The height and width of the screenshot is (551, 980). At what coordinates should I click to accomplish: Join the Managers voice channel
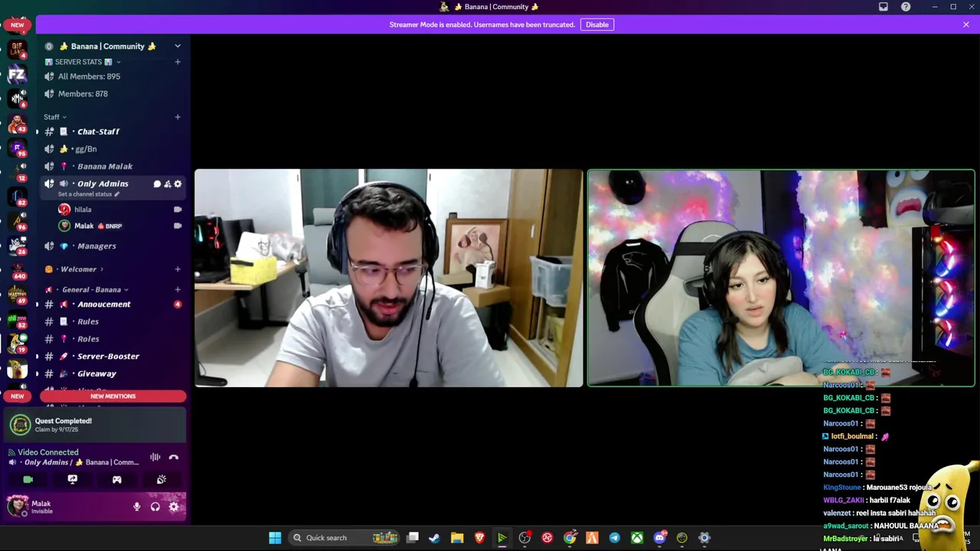(113, 246)
